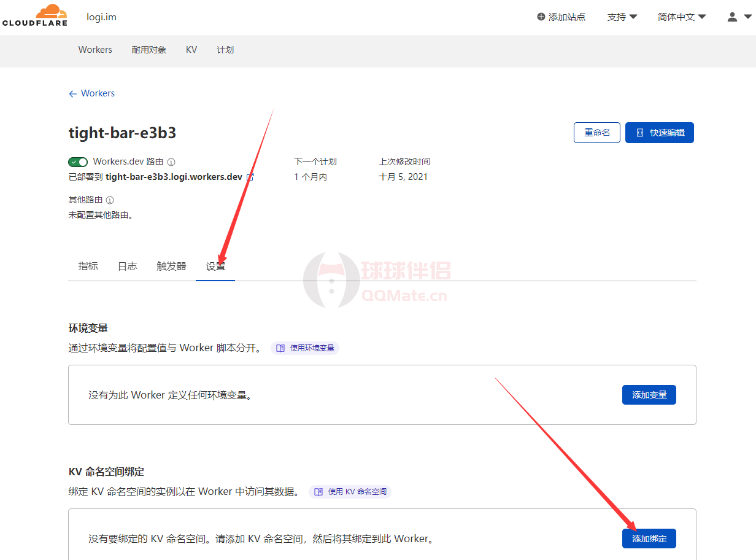The image size is (756, 560).
Task: Open the 简体中文 language dropdown
Action: [681, 17]
